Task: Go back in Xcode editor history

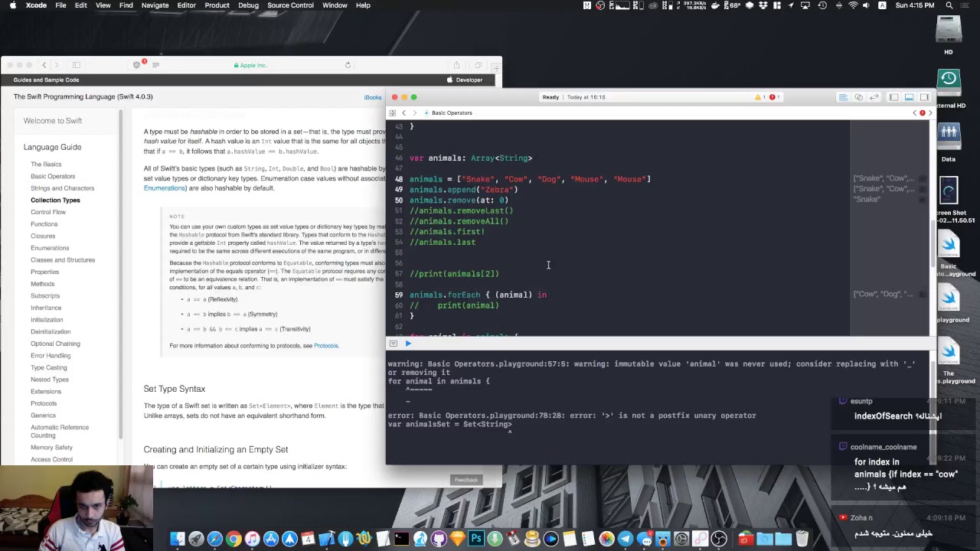Action: click(x=403, y=112)
